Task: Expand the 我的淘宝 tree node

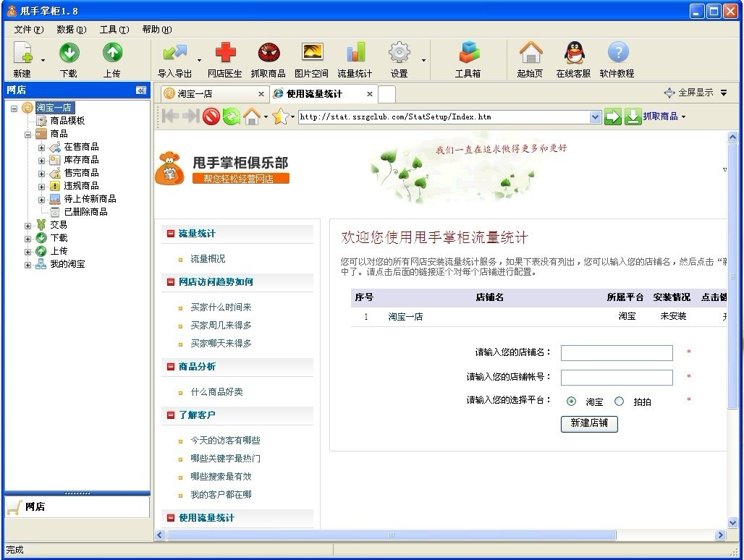Action: [28, 265]
